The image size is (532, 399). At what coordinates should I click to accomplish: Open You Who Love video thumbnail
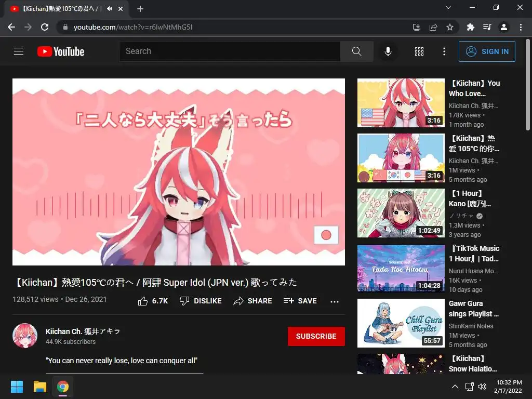tap(401, 103)
